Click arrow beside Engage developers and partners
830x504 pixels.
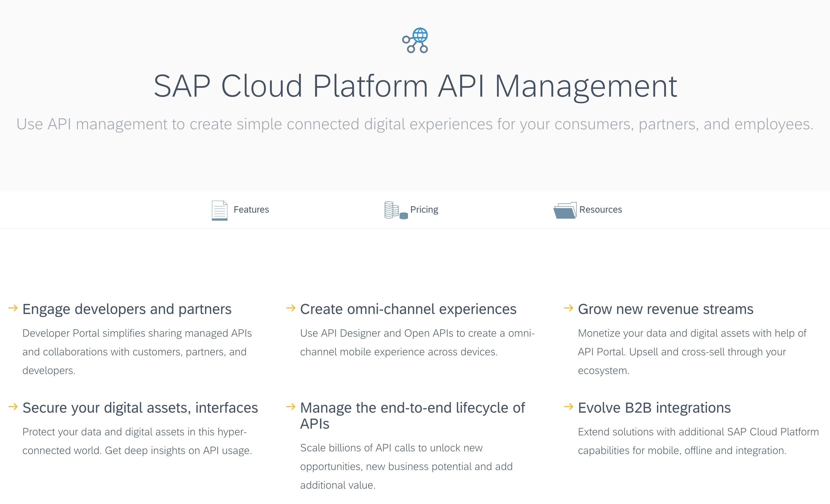click(x=13, y=308)
